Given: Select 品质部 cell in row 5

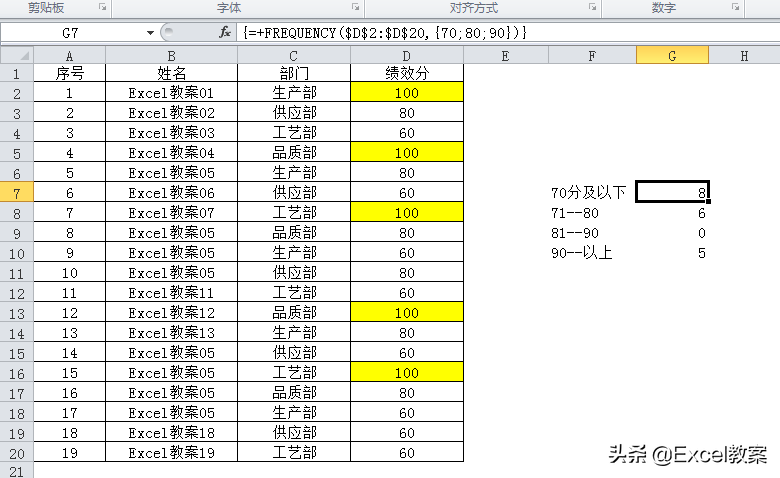Looking at the screenshot, I should click(294, 152).
